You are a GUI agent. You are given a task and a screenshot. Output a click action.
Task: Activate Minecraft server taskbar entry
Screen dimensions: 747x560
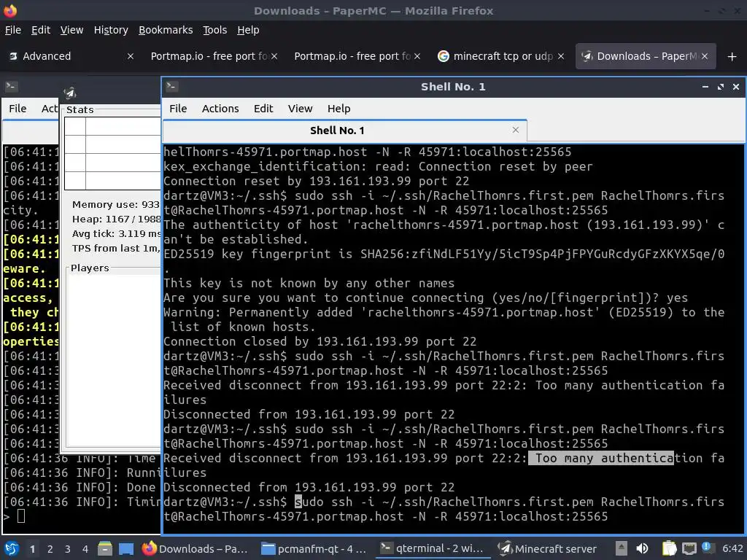[x=548, y=549]
